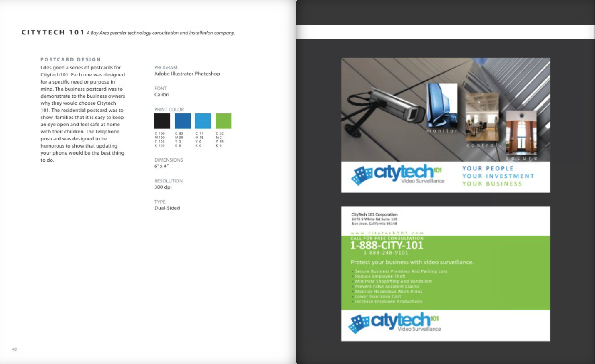Image resolution: width=595 pixels, height=364 pixels.
Task: Click the 'PRINT COLOR' label
Action: (169, 110)
